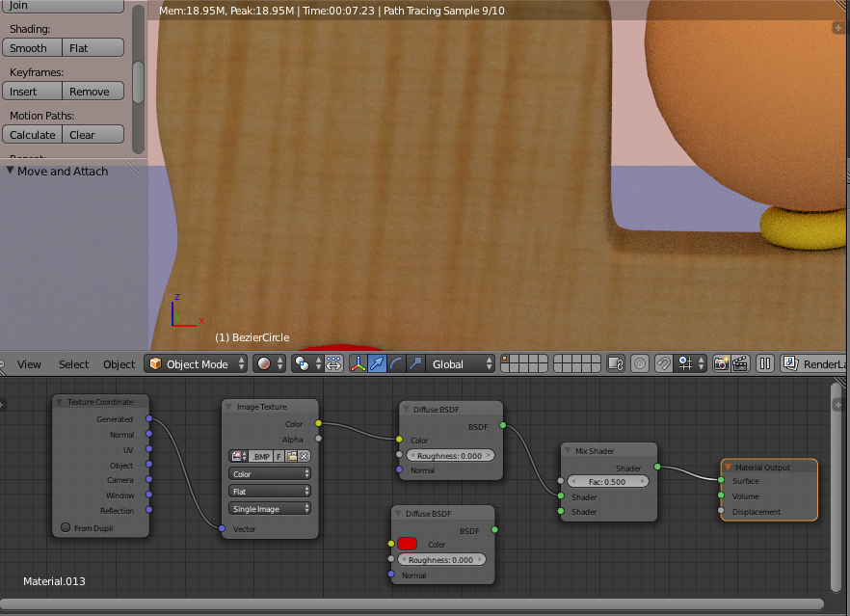Open the snap element type selector
The width and height of the screenshot is (850, 616).
click(691, 363)
